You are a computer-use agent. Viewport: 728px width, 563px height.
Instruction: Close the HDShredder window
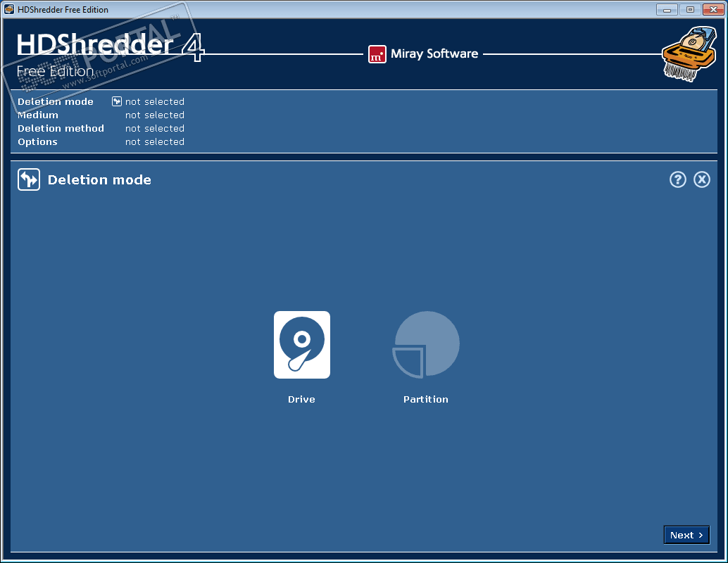point(713,9)
